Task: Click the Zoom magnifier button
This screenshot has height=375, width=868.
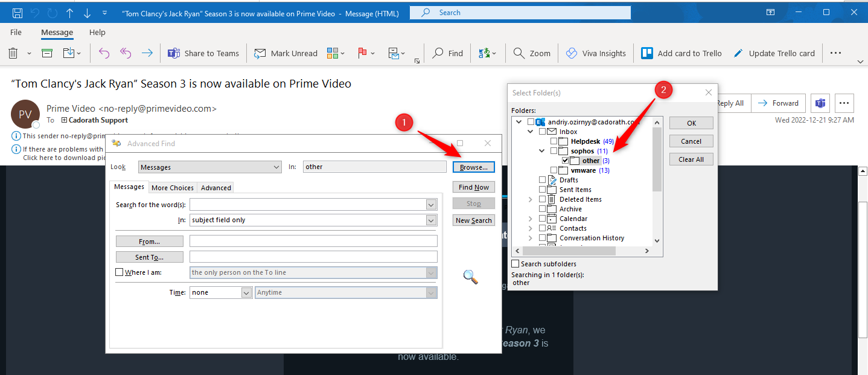Action: point(532,53)
